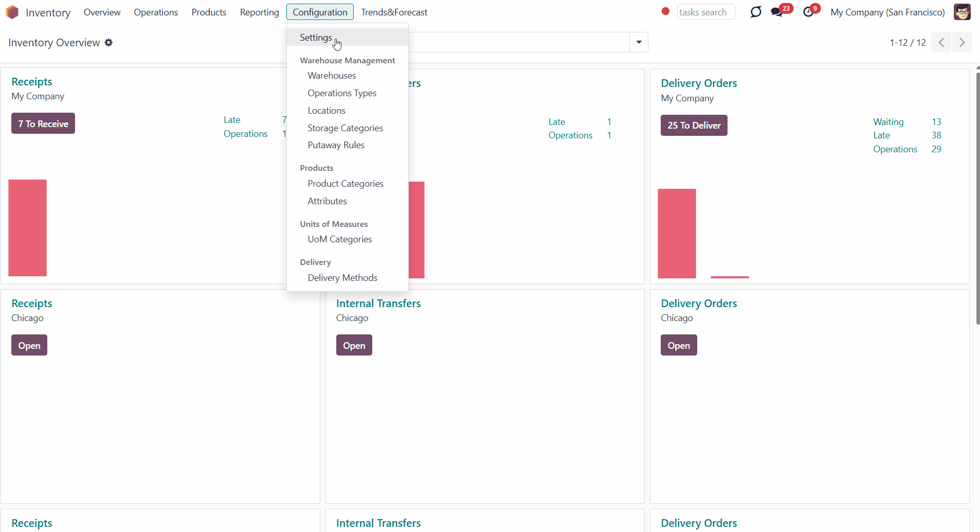Open Receipts Chicago card title
This screenshot has height=532, width=980.
click(x=32, y=304)
